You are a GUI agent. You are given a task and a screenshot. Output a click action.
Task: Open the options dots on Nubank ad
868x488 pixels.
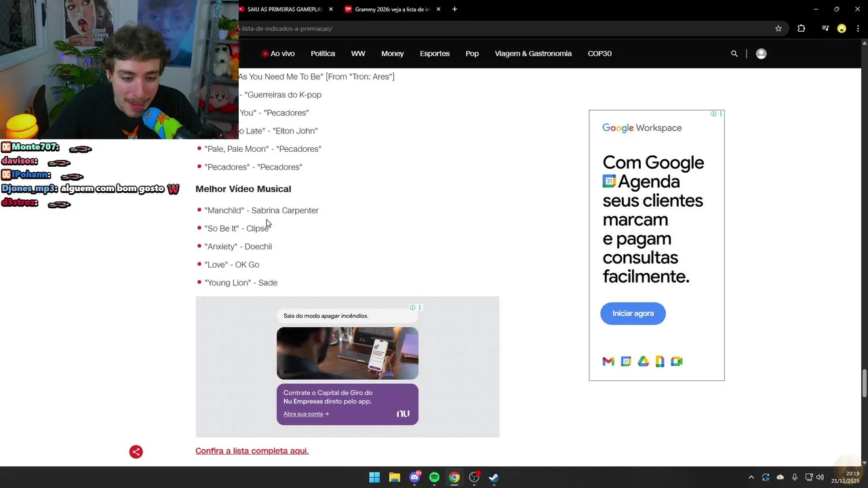coord(420,308)
